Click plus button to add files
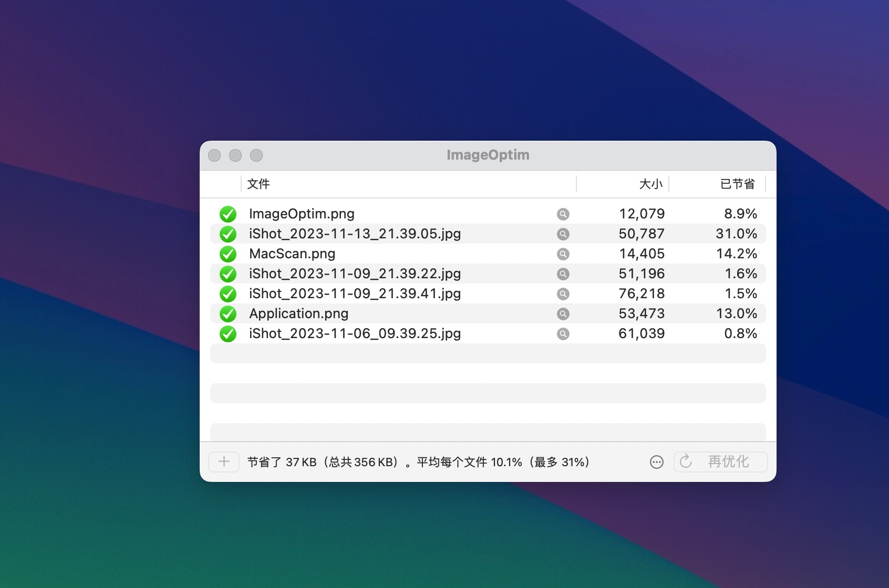 point(224,462)
